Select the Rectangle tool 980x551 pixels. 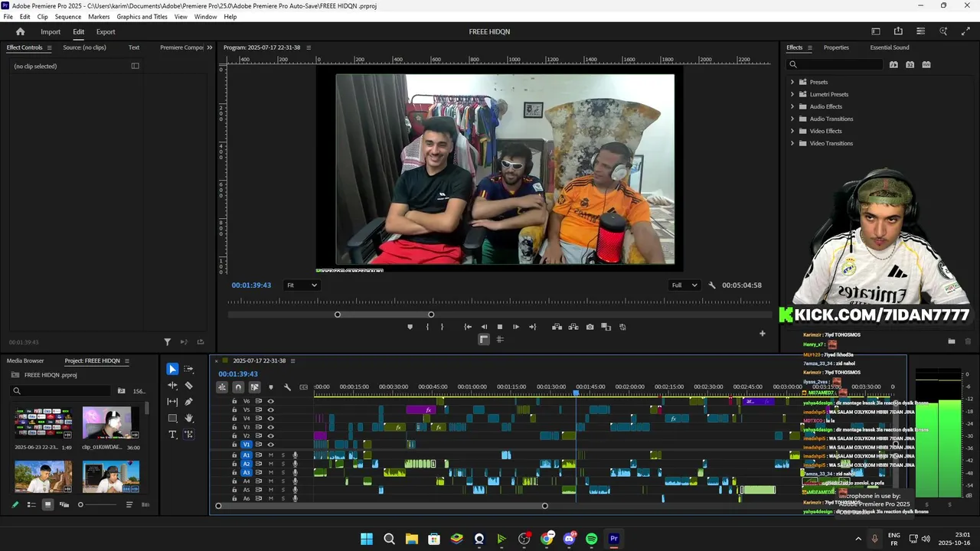pyautogui.click(x=172, y=418)
